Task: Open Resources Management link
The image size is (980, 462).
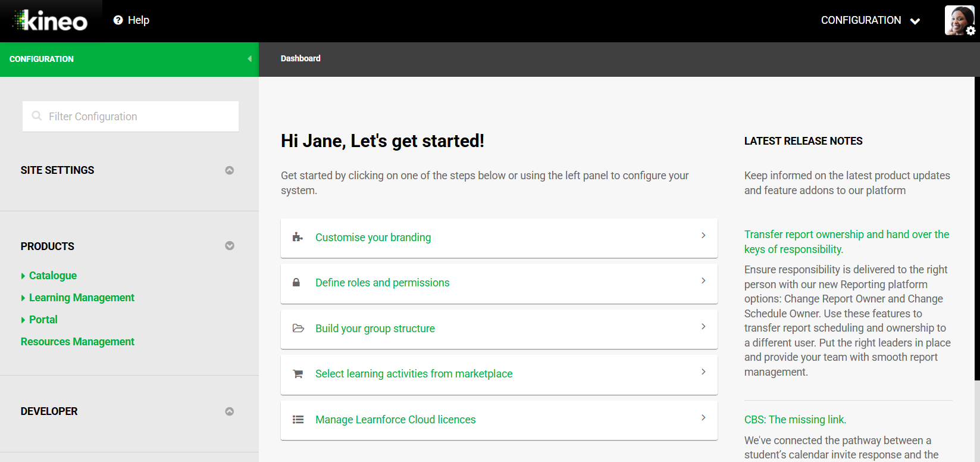Action: coord(77,342)
